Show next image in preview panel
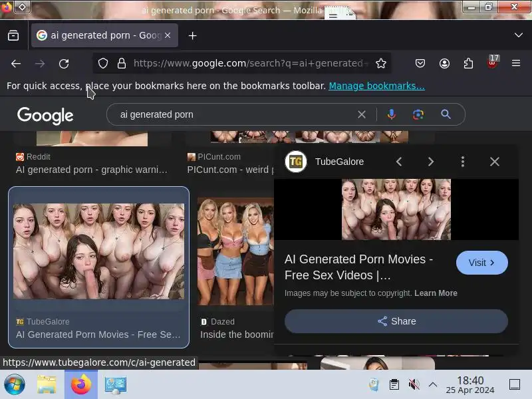Screen dimensions: 532x399 (430, 162)
